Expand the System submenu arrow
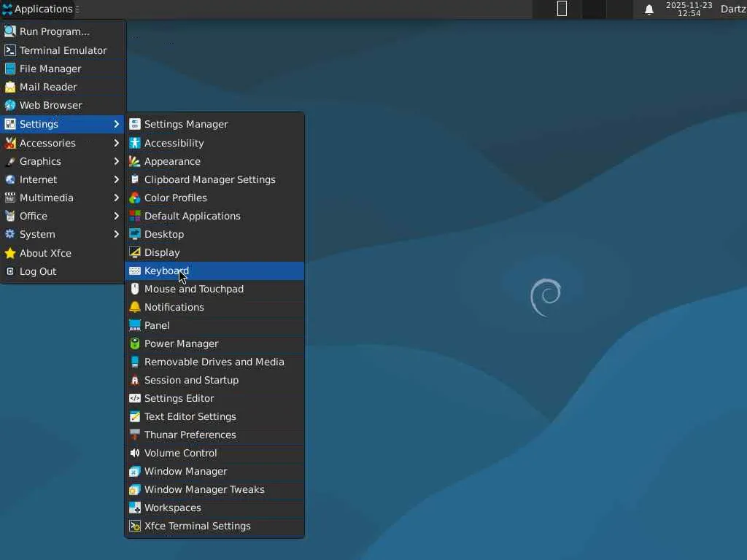This screenshot has width=747, height=560. (116, 234)
